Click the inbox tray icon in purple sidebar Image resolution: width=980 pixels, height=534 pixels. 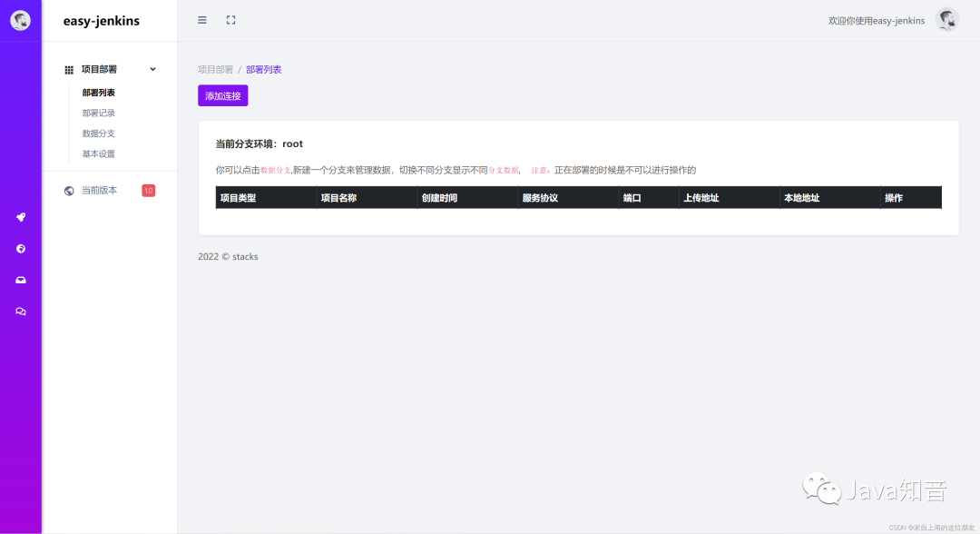[21, 280]
